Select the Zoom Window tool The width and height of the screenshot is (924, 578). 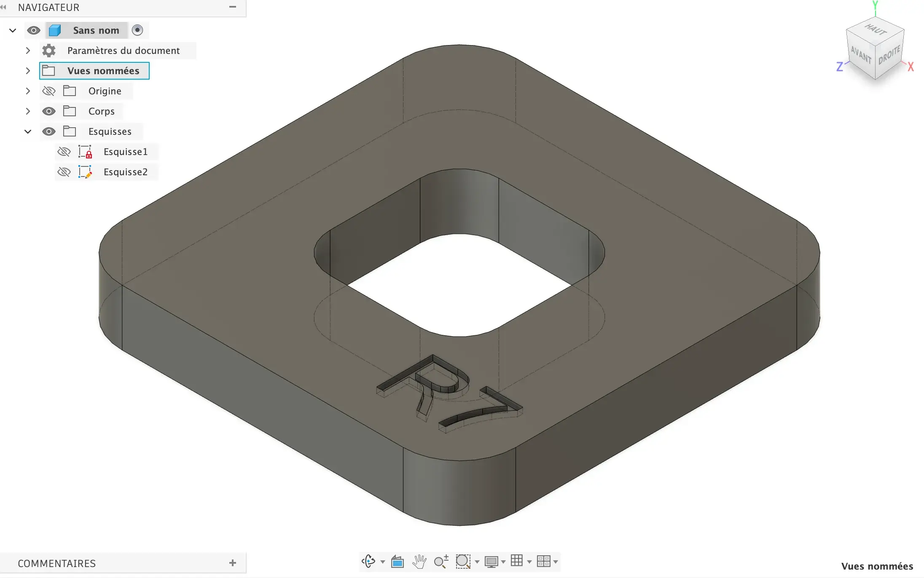tap(463, 562)
